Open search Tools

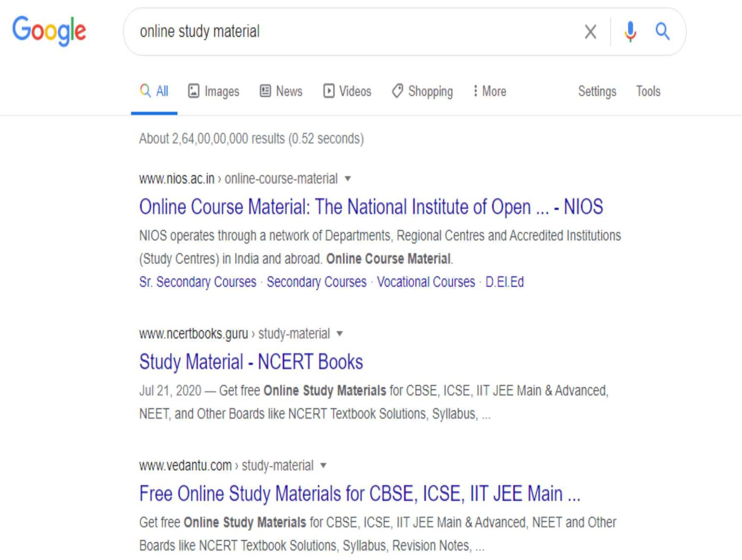click(x=648, y=91)
